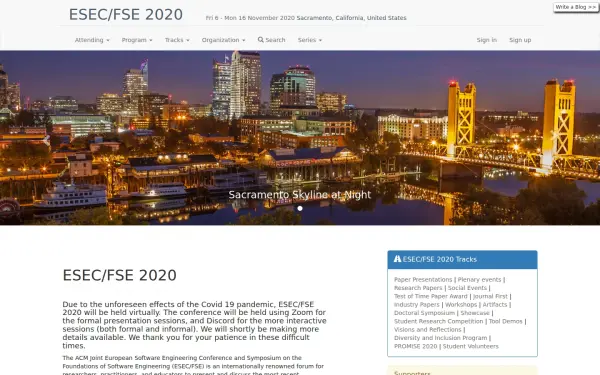The height and width of the screenshot is (375, 600).
Task: Open the Student Volunteers link
Action: (470, 346)
